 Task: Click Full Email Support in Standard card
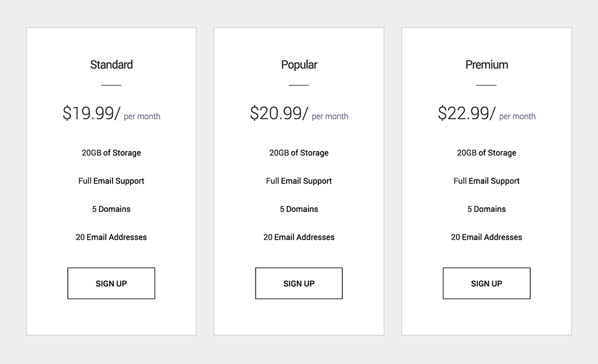tap(111, 181)
